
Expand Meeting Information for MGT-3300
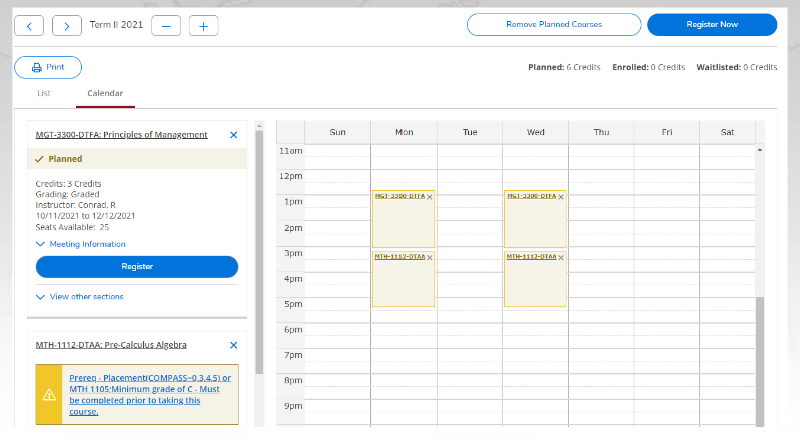81,244
